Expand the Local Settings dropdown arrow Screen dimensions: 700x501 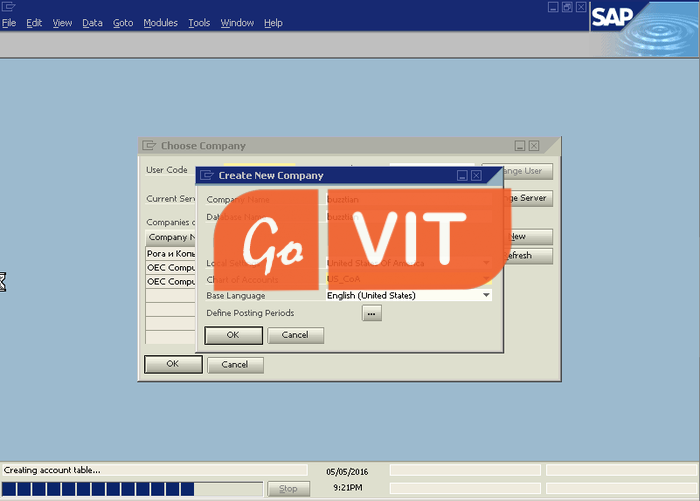click(486, 263)
